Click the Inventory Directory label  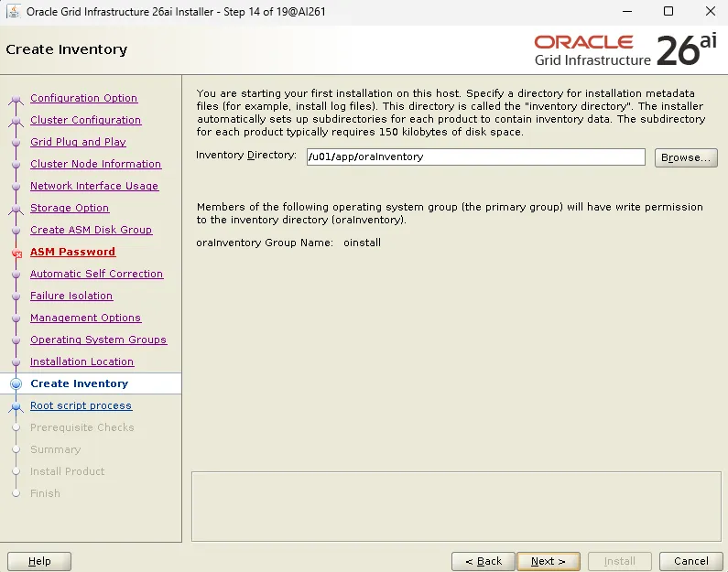[x=246, y=155]
